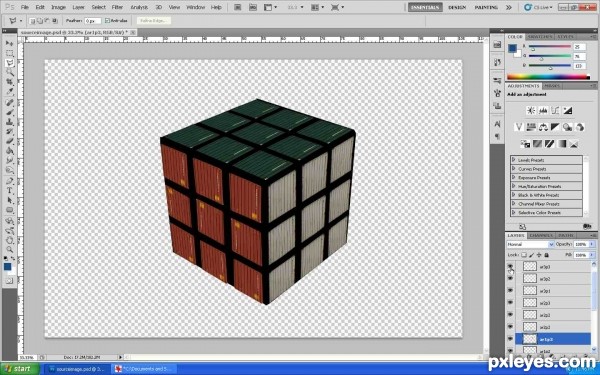Add a Curves adjustment
This screenshot has height=375, width=600.
555,111
